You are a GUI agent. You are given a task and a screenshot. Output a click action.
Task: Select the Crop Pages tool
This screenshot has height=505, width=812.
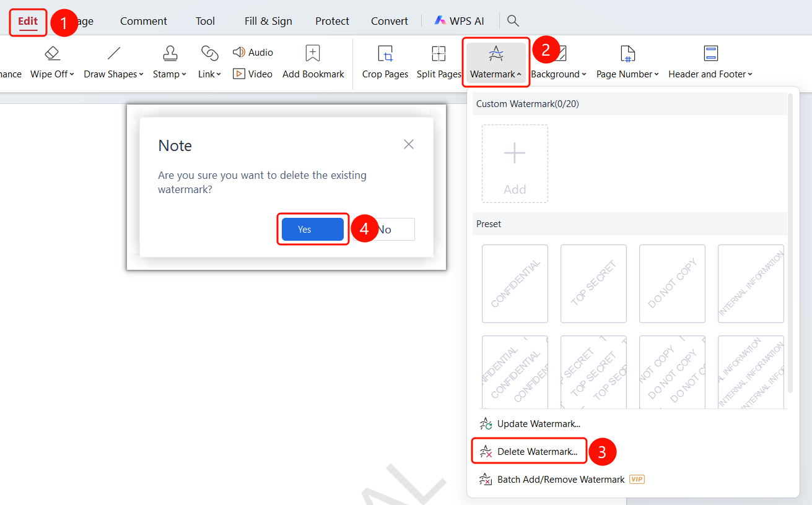385,63
